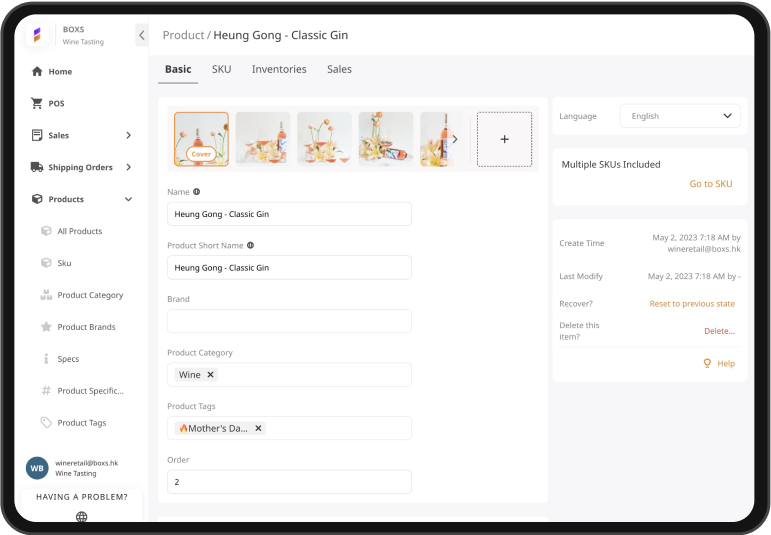This screenshot has width=771, height=535.
Task: Click Reset to previous state link
Action: pos(692,303)
